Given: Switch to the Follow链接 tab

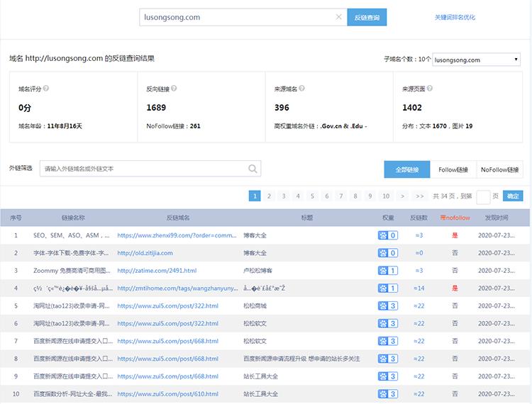Looking at the screenshot, I should (453, 169).
